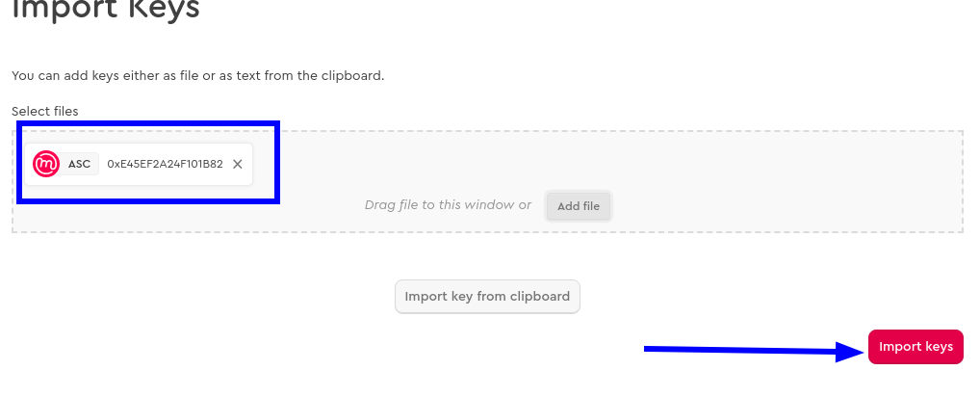Click Import key from clipboard

coord(487,297)
